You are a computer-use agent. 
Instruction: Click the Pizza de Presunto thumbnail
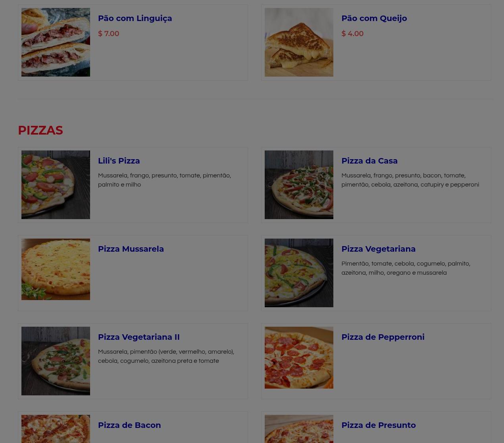(299, 429)
